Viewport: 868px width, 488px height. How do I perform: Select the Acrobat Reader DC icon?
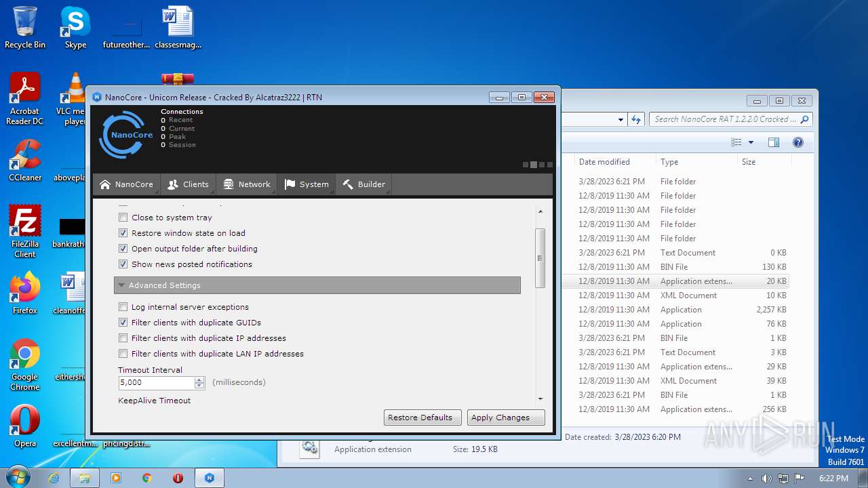pyautogui.click(x=25, y=99)
